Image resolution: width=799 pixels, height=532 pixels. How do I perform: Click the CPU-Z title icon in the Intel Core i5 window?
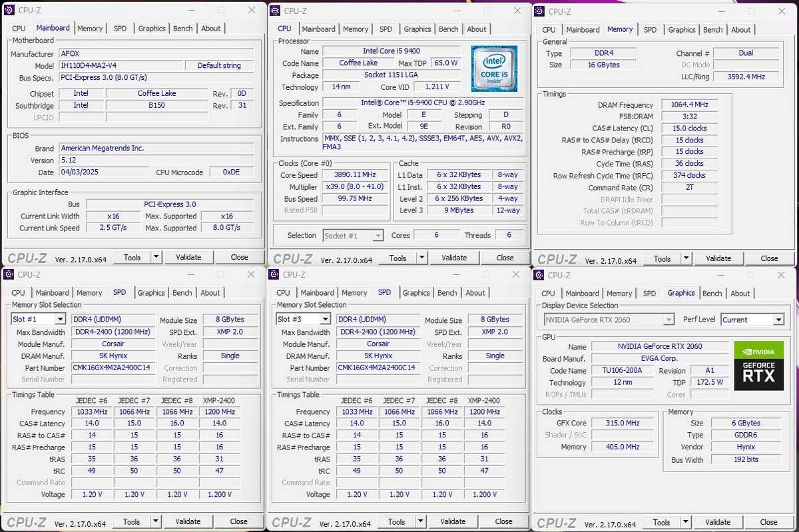(x=275, y=11)
